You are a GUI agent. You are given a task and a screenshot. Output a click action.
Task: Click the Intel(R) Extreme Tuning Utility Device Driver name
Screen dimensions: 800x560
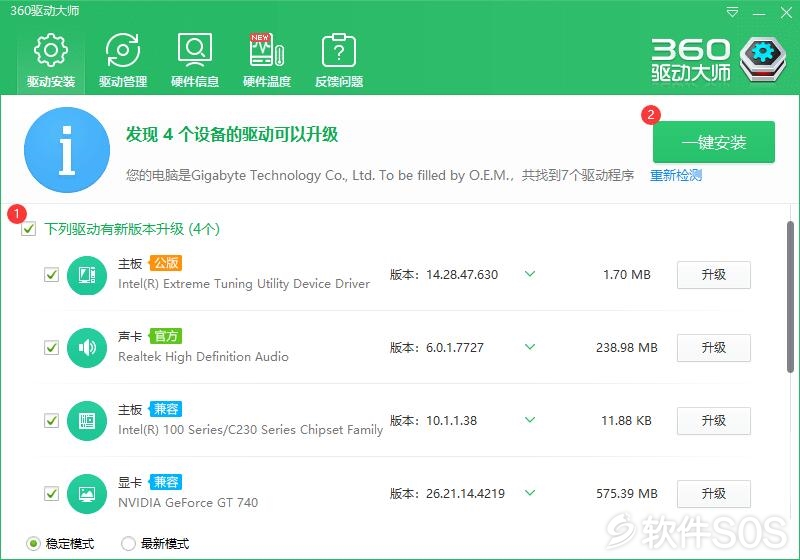click(x=244, y=284)
